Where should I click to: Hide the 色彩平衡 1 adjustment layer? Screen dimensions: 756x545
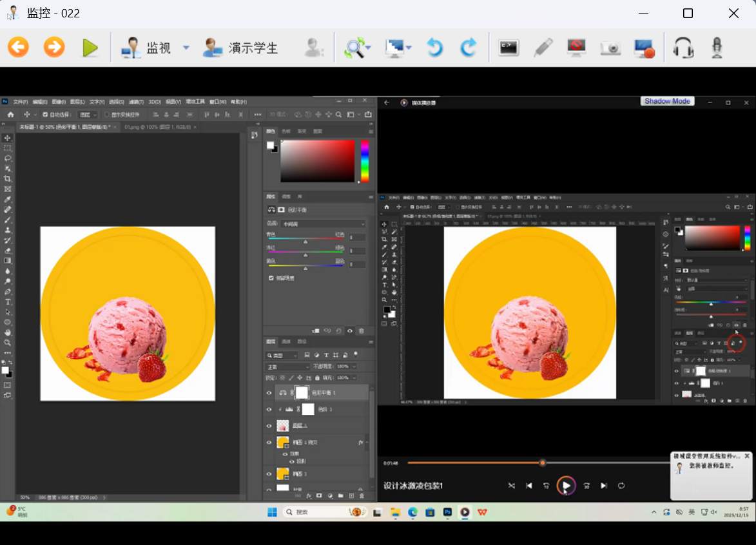[x=269, y=392]
